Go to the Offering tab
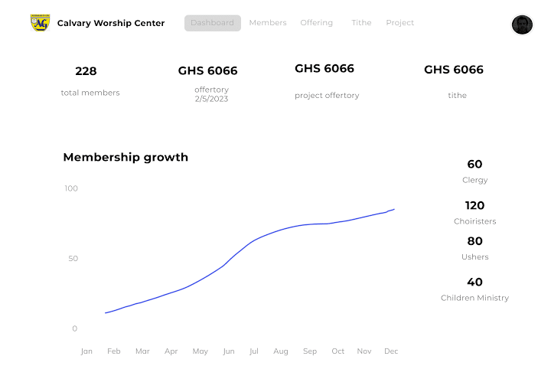The width and height of the screenshot is (551, 392). 316,23
